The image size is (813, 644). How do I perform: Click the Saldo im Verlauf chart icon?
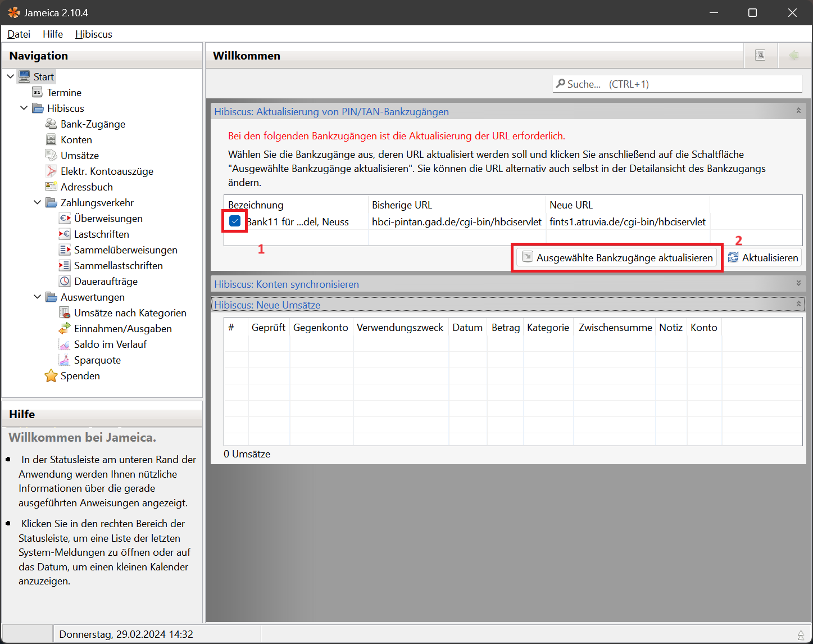click(x=65, y=344)
